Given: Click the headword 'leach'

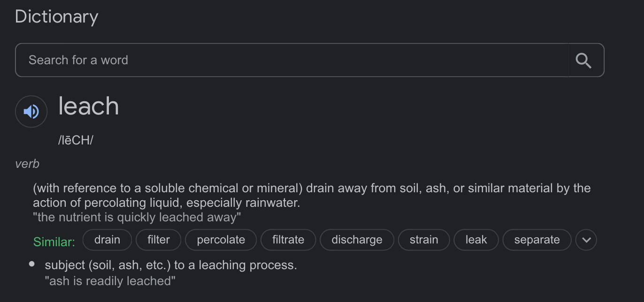Looking at the screenshot, I should (89, 106).
